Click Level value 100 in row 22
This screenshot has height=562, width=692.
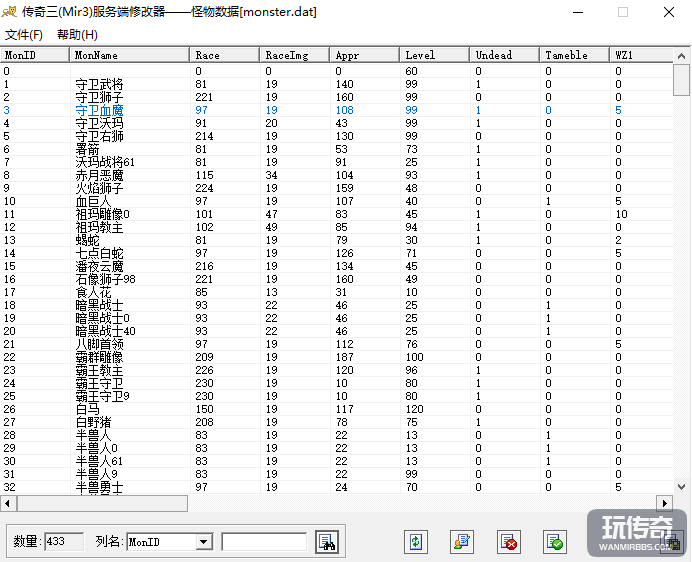point(414,357)
